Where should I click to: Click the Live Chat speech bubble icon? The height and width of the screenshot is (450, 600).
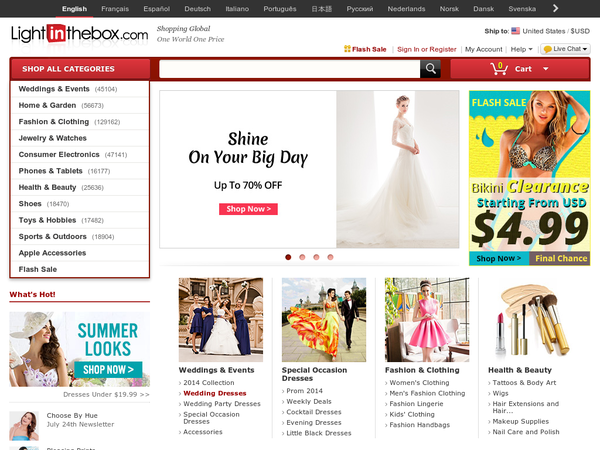(x=548, y=49)
